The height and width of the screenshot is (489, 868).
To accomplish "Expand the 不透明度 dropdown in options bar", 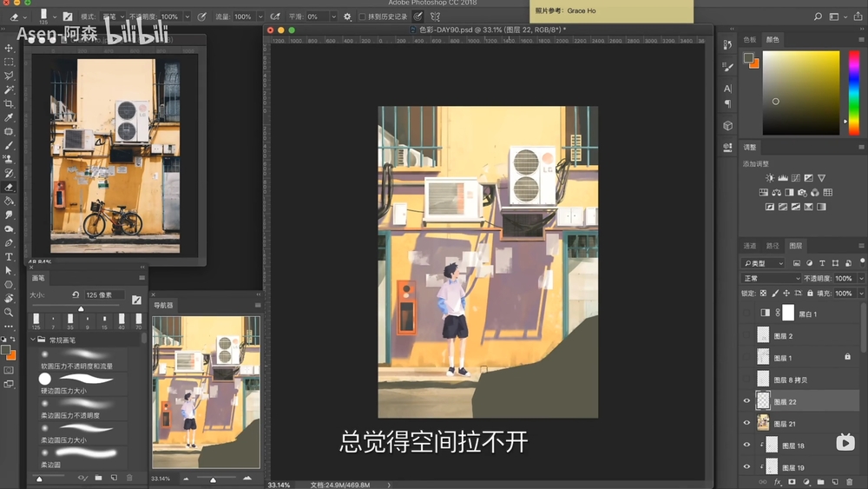I will click(187, 17).
